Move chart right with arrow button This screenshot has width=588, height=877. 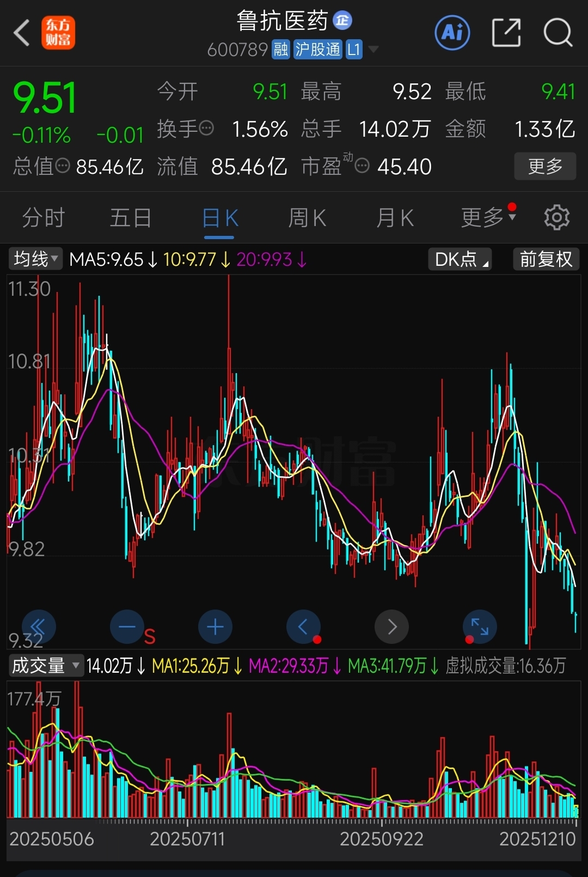coord(391,626)
